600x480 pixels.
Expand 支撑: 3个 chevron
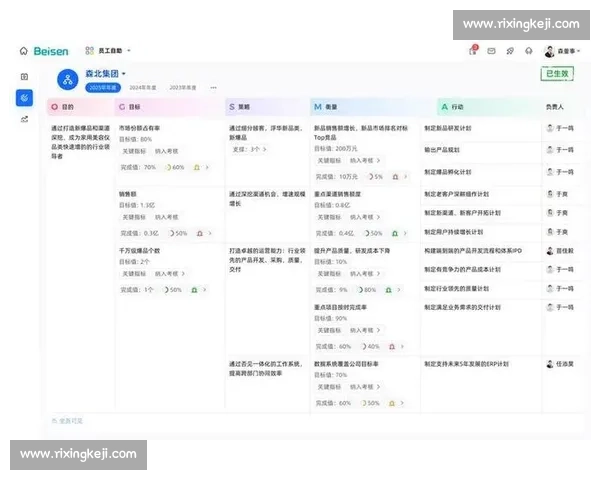[x=264, y=149]
